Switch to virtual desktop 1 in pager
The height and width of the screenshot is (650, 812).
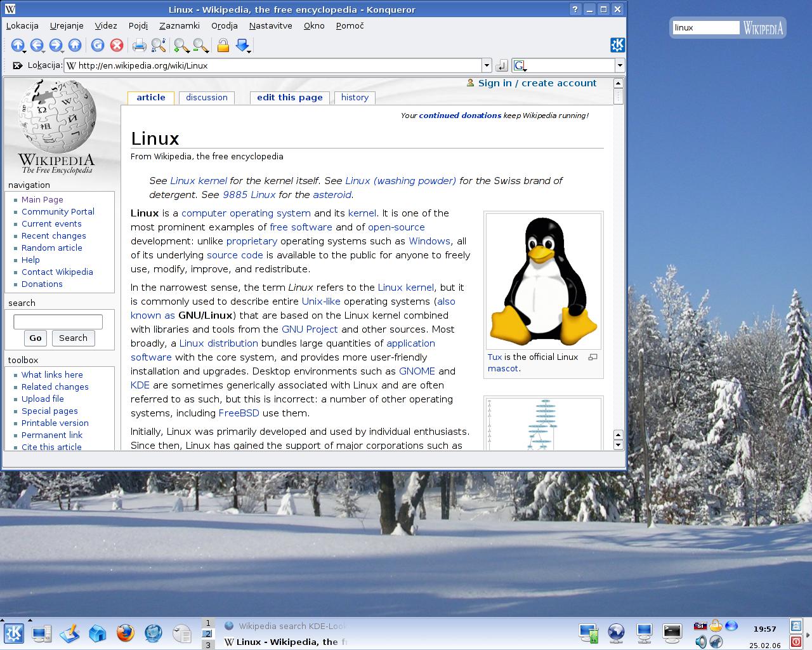pyautogui.click(x=208, y=623)
